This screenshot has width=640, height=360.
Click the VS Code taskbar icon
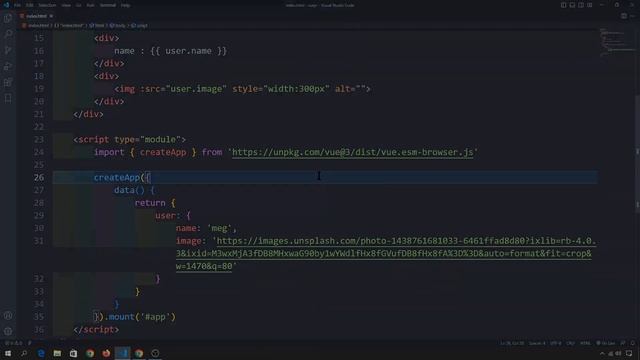point(122,353)
